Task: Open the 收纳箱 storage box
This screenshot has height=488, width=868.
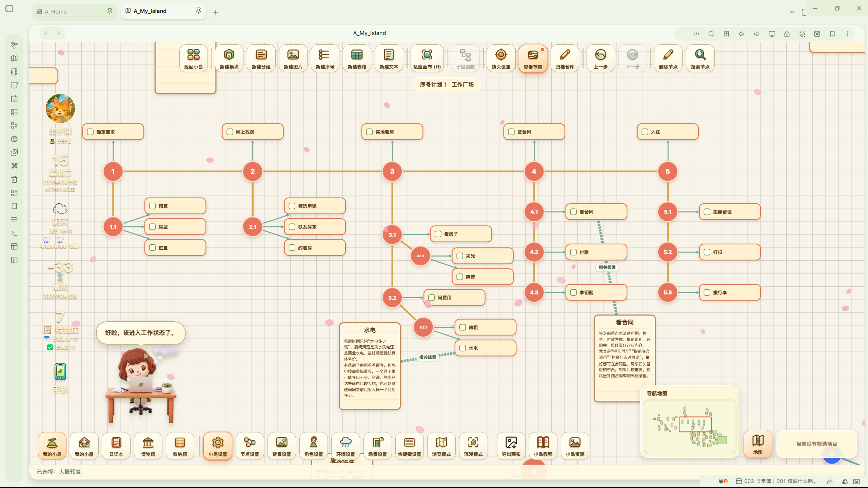Action: [x=180, y=446]
